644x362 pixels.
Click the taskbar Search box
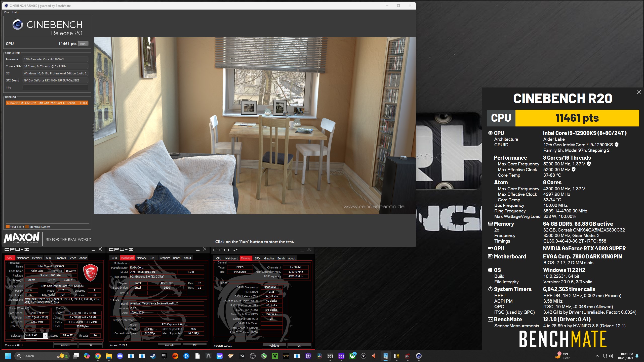(x=42, y=356)
